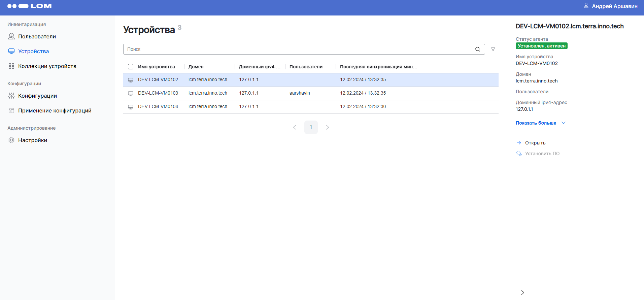Open Пользователи in the sidebar
Image resolution: width=644 pixels, height=300 pixels.
[x=37, y=36]
